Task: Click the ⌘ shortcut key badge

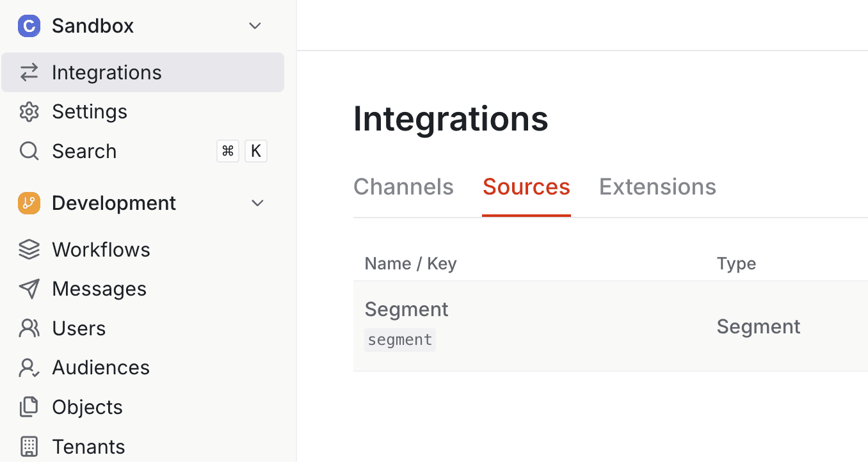Action: click(228, 151)
